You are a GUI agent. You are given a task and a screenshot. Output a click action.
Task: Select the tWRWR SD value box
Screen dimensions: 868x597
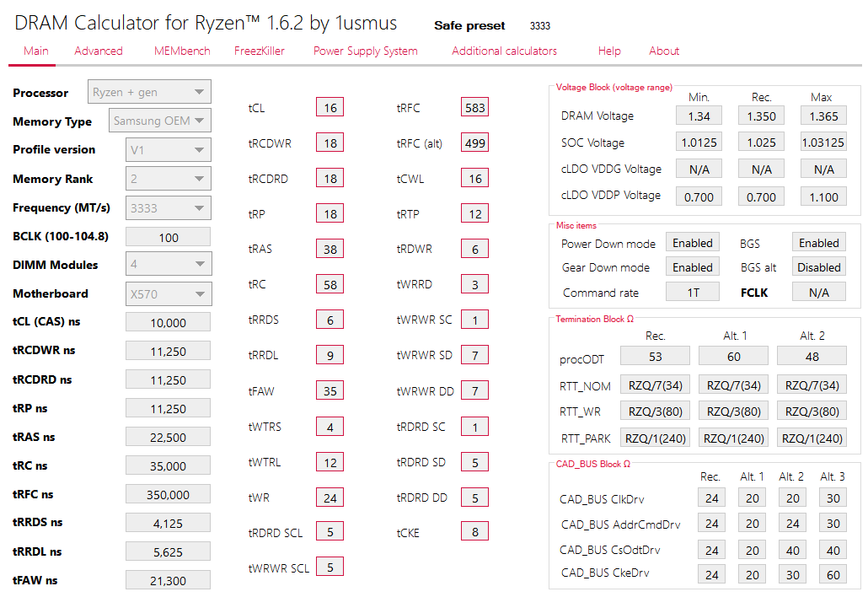475,356
